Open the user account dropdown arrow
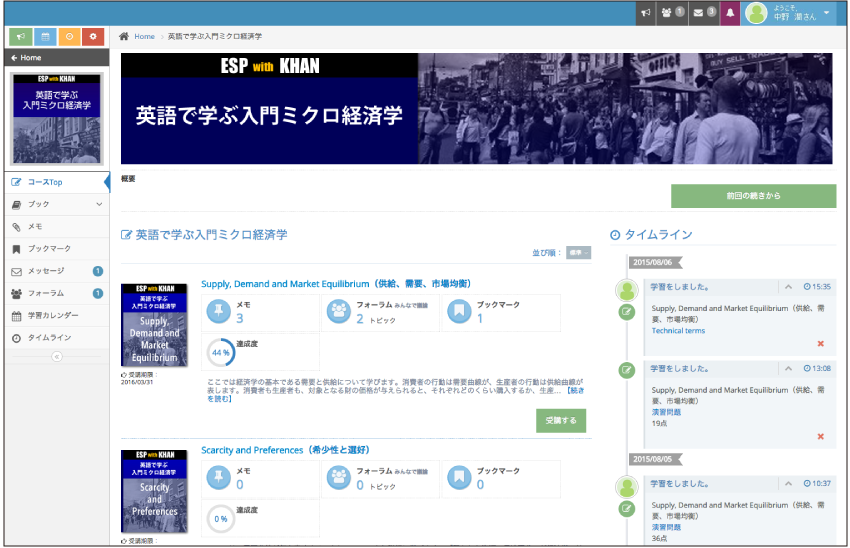The image size is (850, 548). tap(827, 12)
